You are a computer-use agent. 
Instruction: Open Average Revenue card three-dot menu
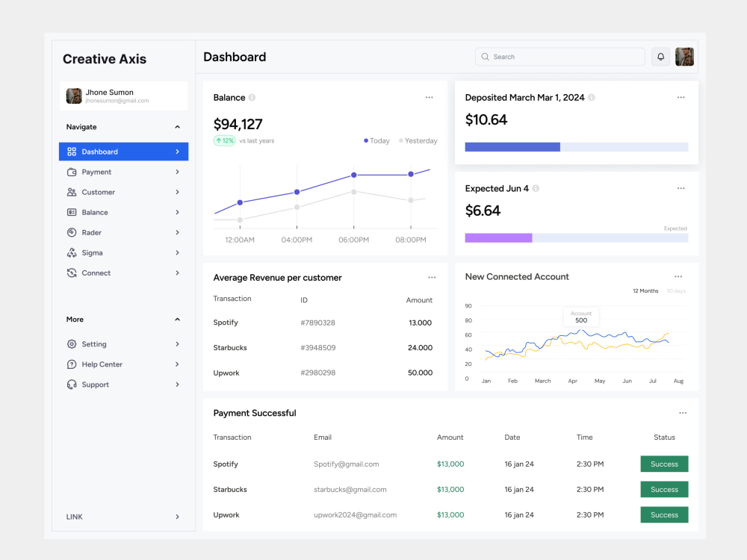[432, 278]
